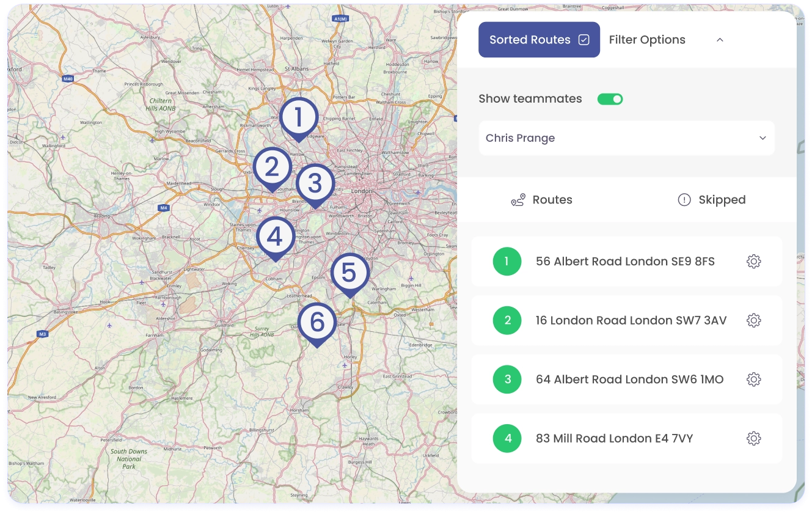Open settings gear for 56 Albert Road
The height and width of the screenshot is (514, 812).
(753, 262)
